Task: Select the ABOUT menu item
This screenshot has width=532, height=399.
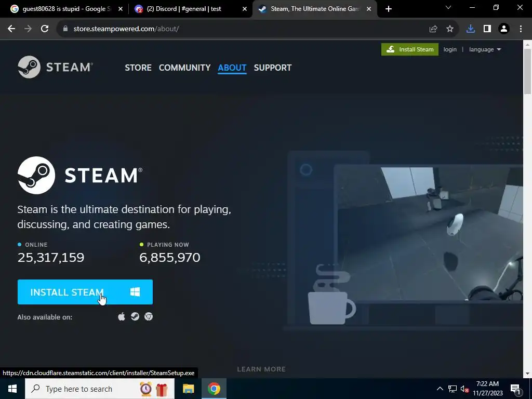Action: [x=232, y=68]
